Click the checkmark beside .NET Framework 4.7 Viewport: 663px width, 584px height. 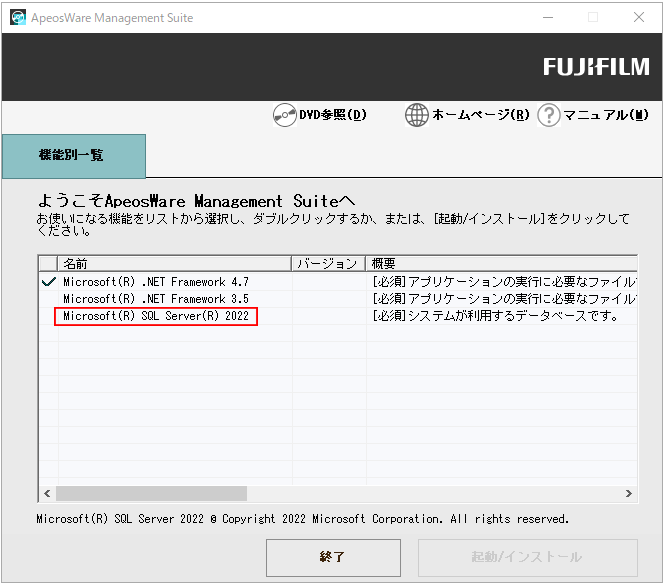(48, 282)
